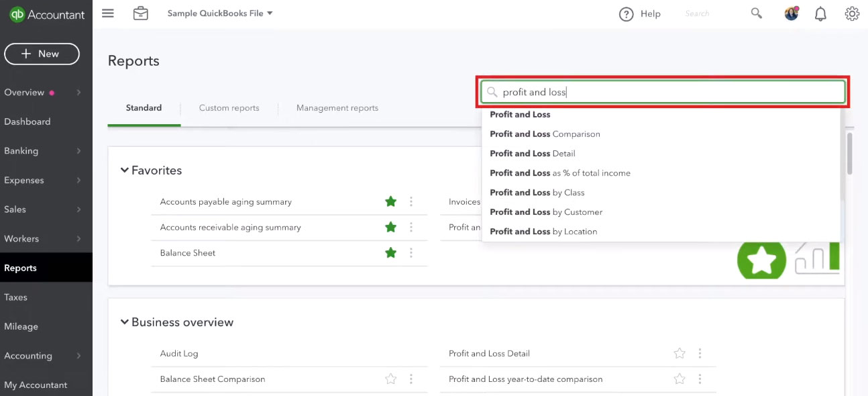Expand the Sales submenu chevron
The height and width of the screenshot is (396, 868).
(78, 209)
